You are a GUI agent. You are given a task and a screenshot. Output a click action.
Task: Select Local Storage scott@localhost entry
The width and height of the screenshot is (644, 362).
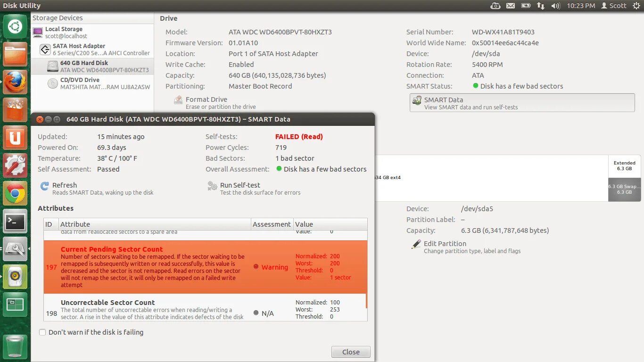pos(92,33)
